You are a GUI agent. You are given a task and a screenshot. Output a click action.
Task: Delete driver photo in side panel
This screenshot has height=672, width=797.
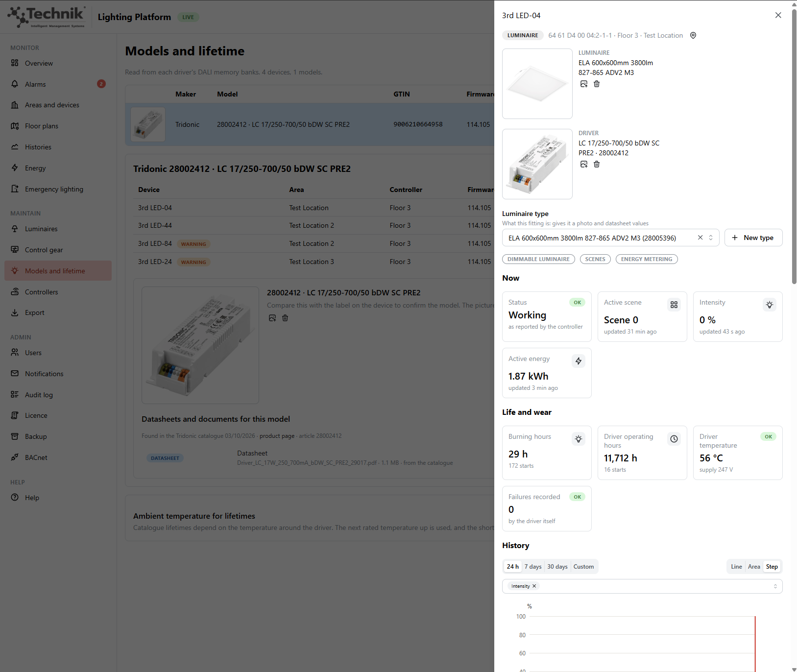tap(597, 164)
